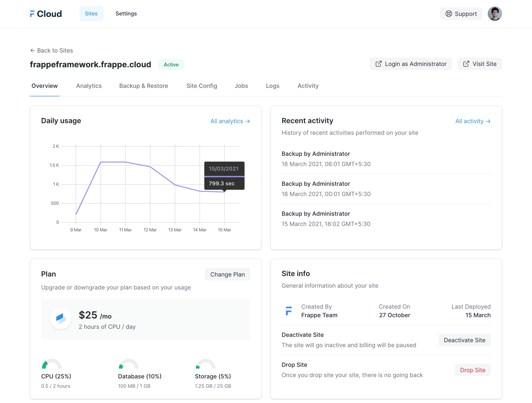The width and height of the screenshot is (532, 403).
Task: Click the CPU (25%) usage gauge
Action: (52, 364)
